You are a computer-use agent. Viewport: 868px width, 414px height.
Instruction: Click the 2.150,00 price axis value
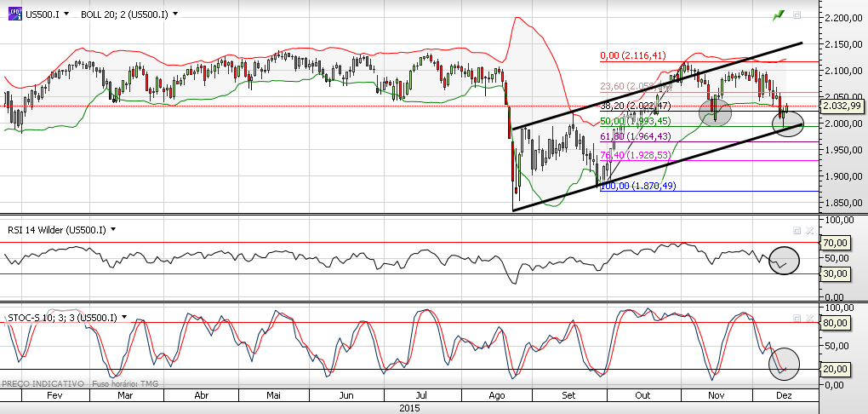coord(845,43)
